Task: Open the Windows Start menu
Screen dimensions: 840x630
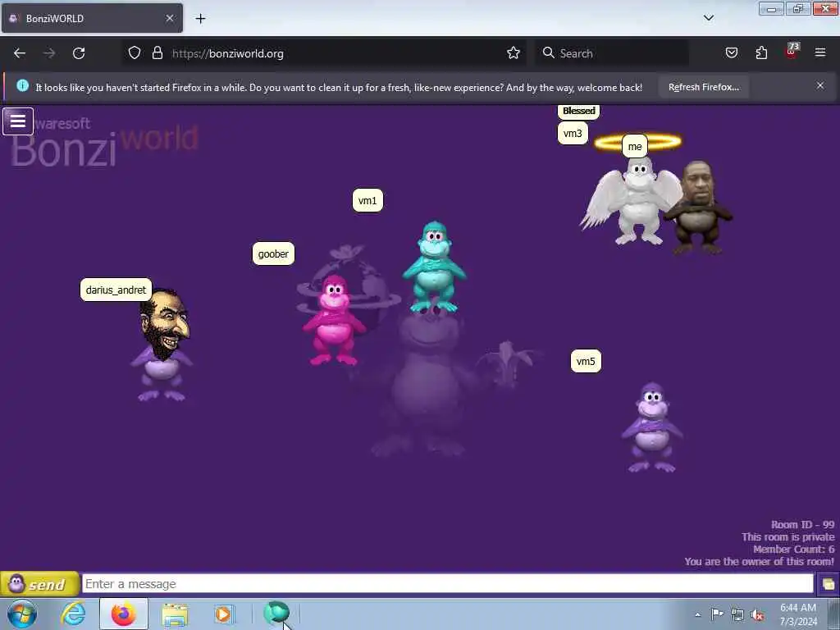Action: [22, 614]
